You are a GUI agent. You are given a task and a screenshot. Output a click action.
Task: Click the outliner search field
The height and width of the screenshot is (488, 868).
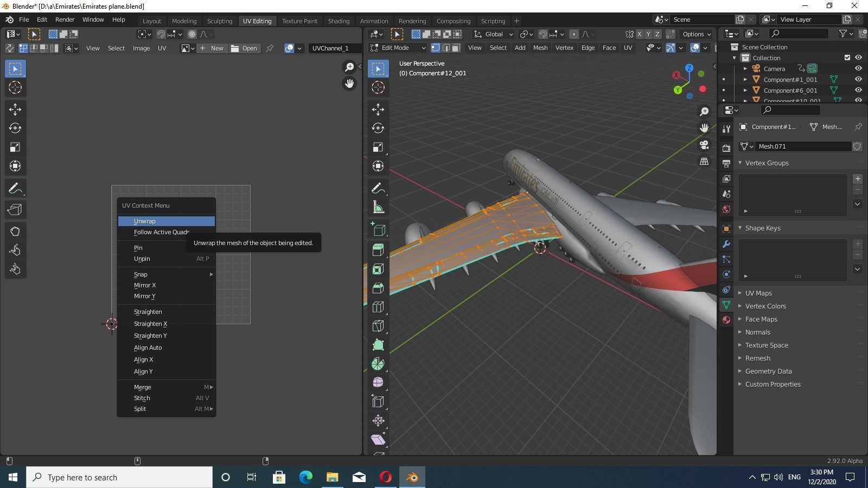point(799,34)
